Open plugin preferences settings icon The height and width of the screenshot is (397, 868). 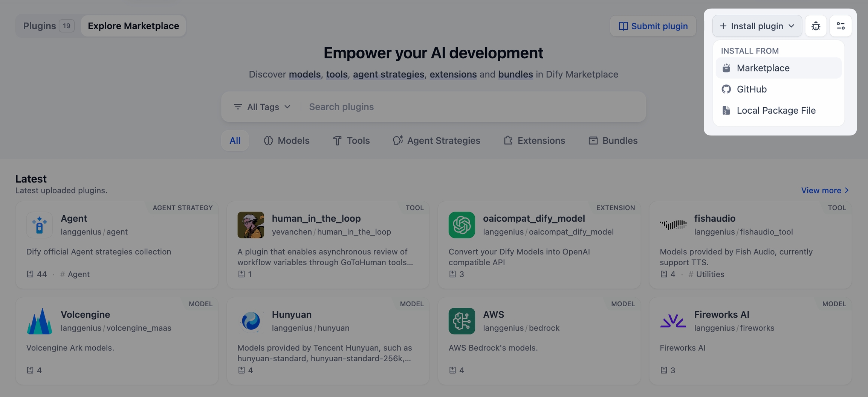click(x=840, y=26)
